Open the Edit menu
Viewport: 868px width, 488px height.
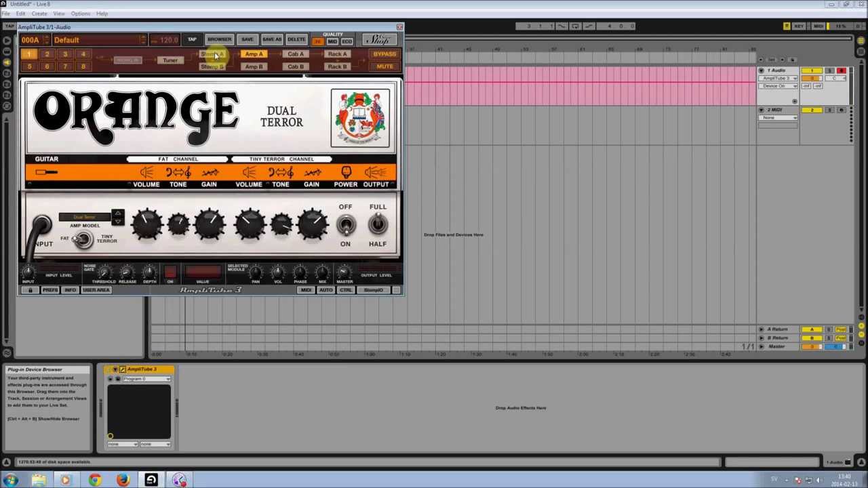coord(20,14)
